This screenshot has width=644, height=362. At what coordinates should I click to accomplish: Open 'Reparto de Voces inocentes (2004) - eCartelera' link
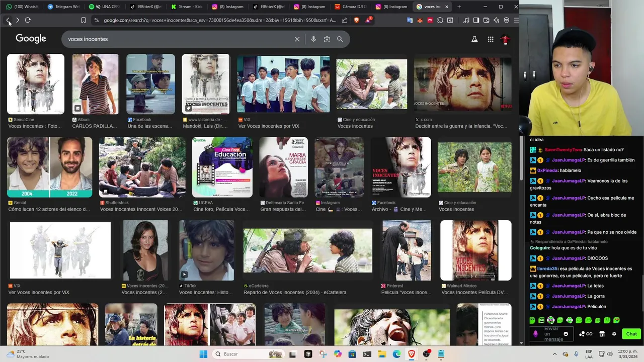[x=295, y=292]
